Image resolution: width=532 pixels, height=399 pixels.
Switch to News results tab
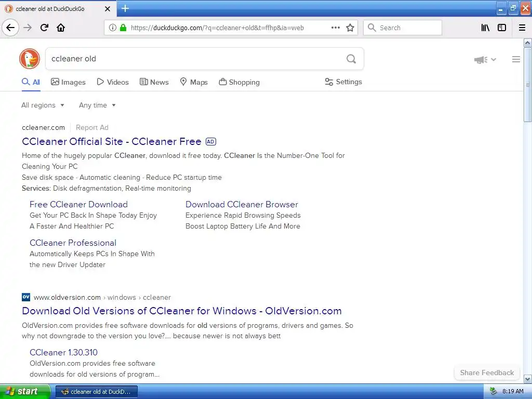point(154,82)
